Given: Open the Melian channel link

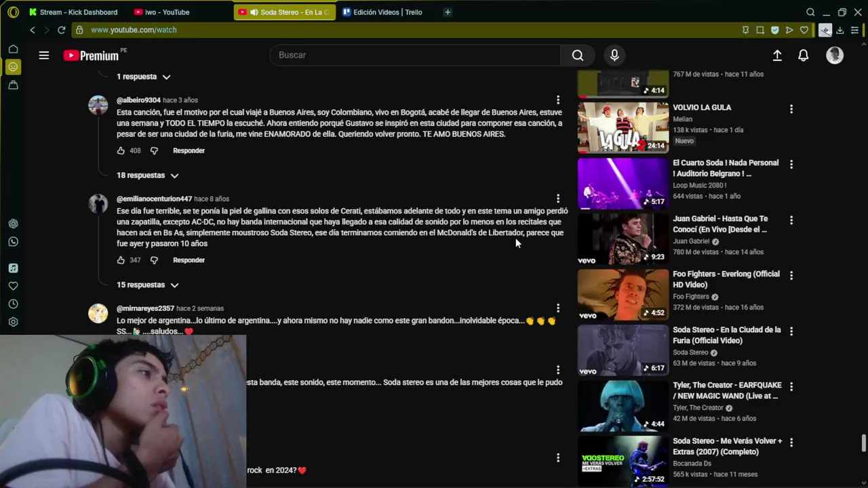Looking at the screenshot, I should pos(683,119).
